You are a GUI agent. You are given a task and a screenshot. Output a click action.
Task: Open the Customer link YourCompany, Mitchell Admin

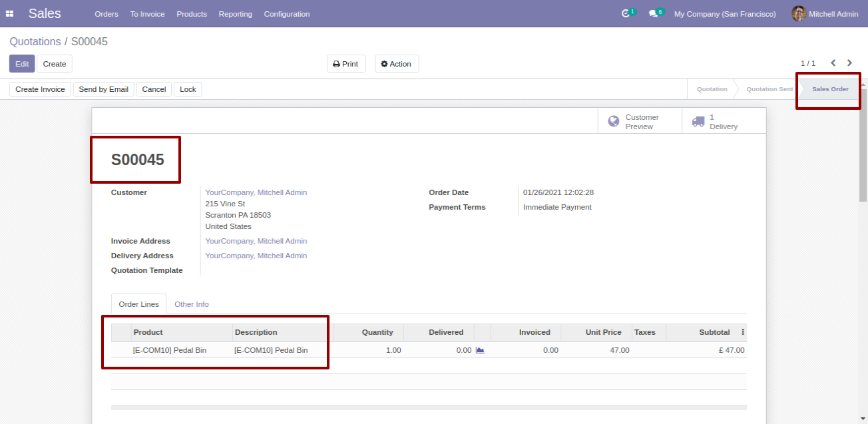(x=256, y=192)
